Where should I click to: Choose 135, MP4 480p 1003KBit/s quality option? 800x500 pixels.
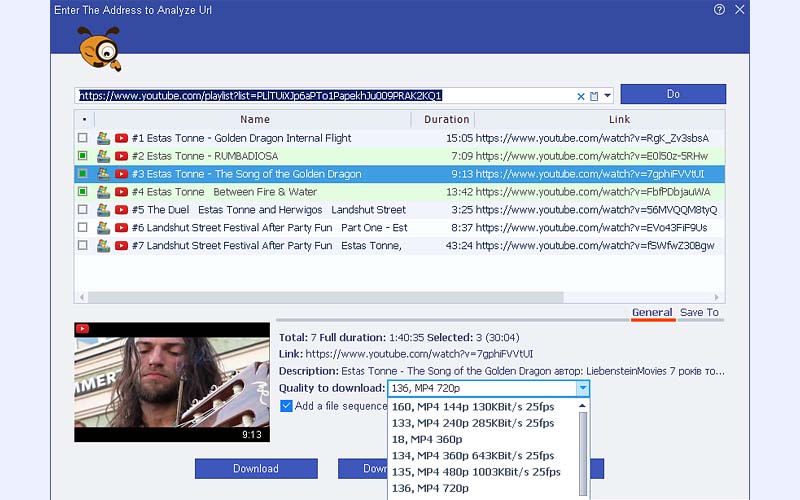476,472
